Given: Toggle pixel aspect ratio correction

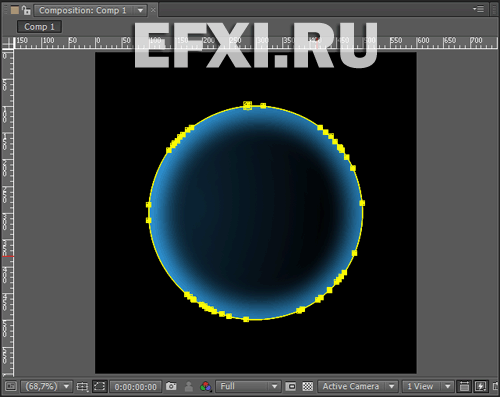Looking at the screenshot, I should coord(464,386).
